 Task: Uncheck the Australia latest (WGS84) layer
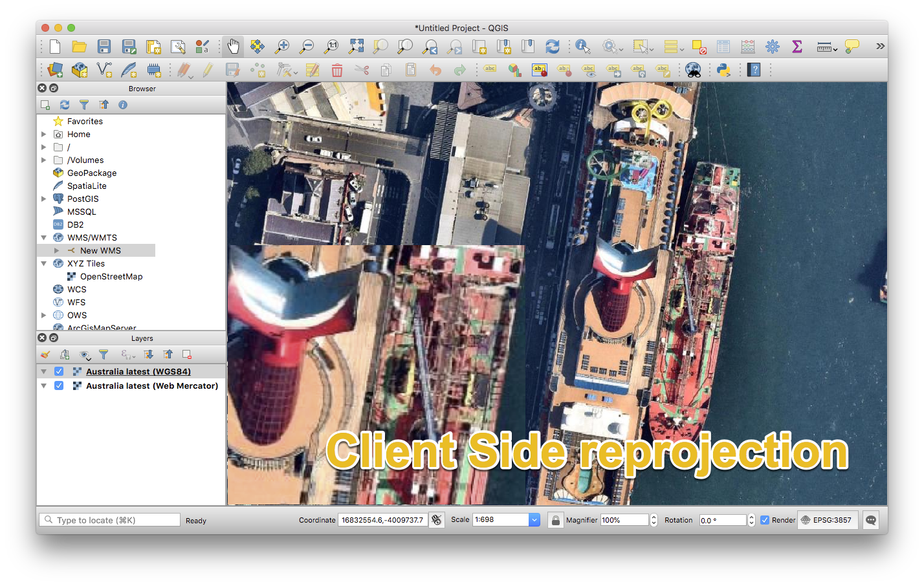(x=59, y=371)
